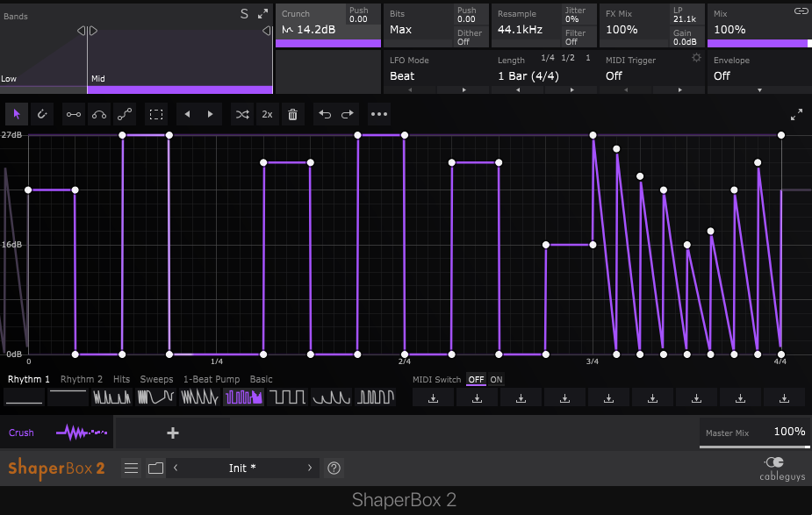
Task: Toggle Dither Off setting
Action: (471, 37)
